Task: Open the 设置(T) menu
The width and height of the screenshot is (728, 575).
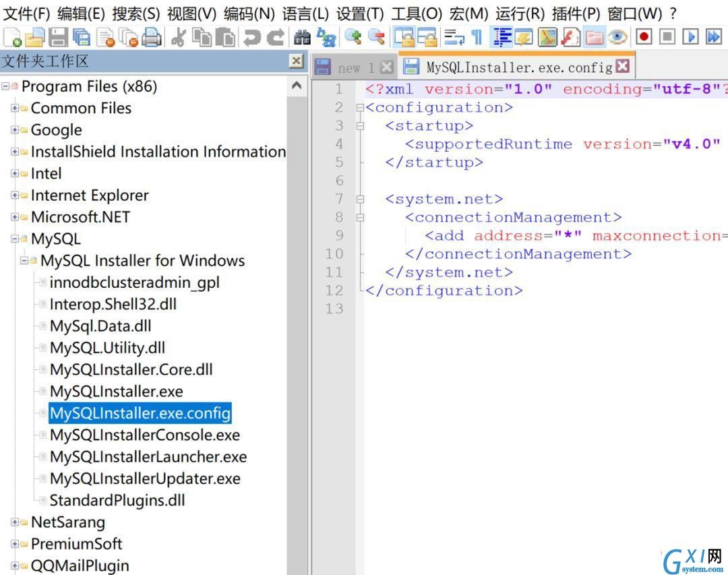Action: point(360,14)
